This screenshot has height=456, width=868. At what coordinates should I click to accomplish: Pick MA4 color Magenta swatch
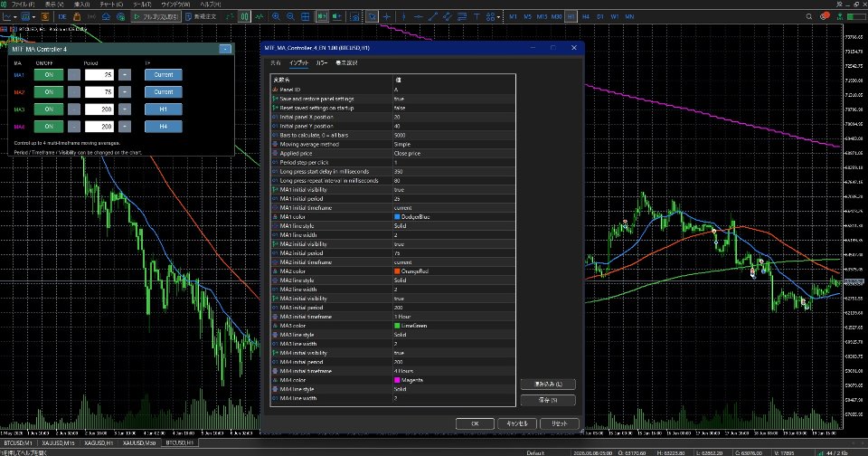click(397, 380)
